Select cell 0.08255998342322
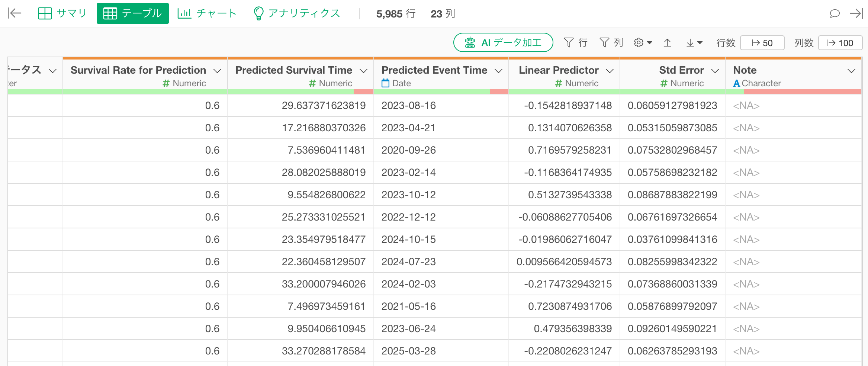868x366 pixels. [672, 262]
